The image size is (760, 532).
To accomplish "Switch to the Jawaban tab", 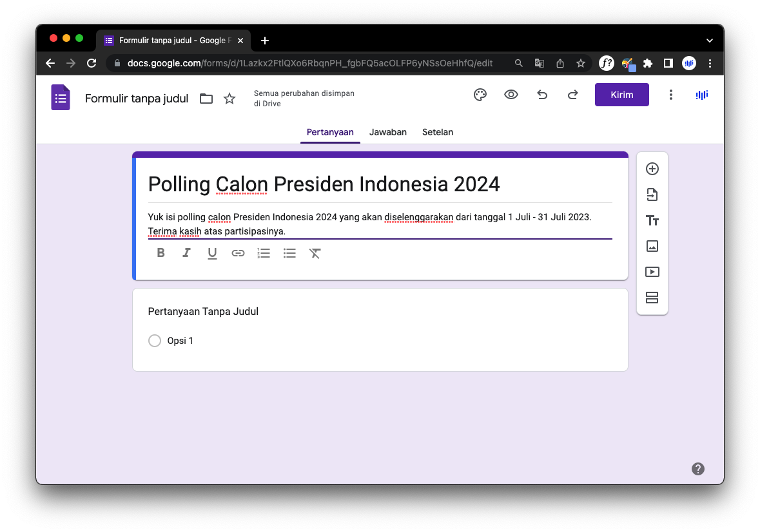I will (387, 132).
